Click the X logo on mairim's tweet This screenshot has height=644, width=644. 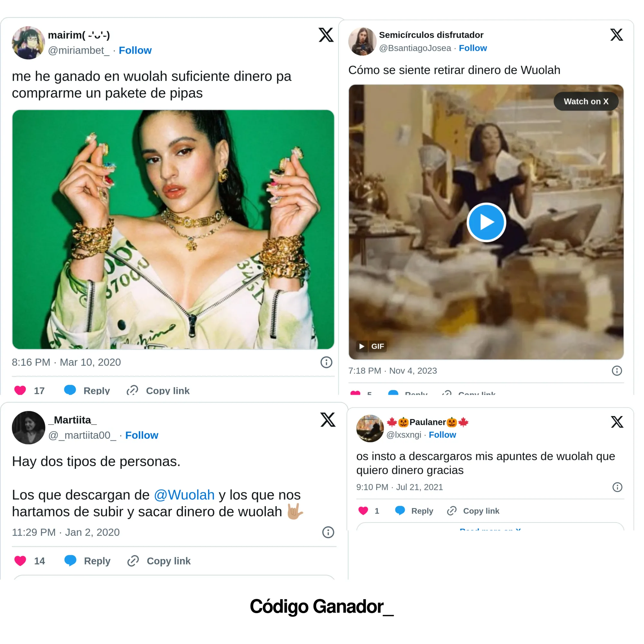[326, 36]
